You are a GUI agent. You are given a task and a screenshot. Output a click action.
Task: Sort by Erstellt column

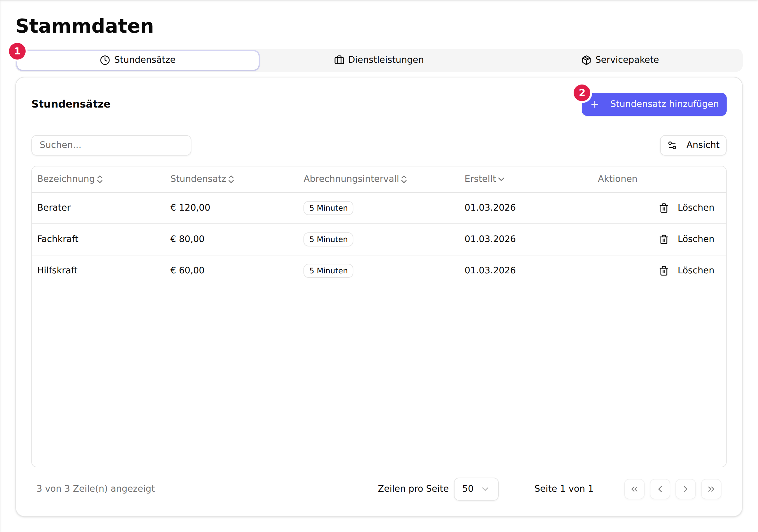[484, 179]
